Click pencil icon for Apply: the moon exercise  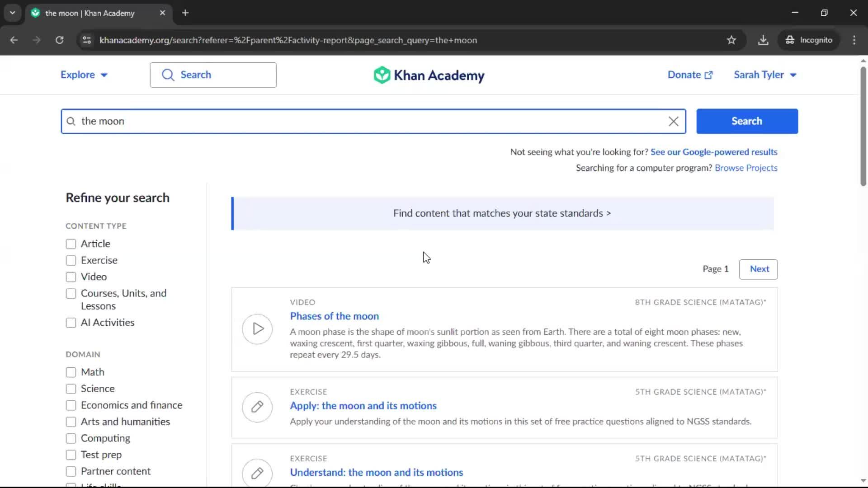click(x=257, y=407)
